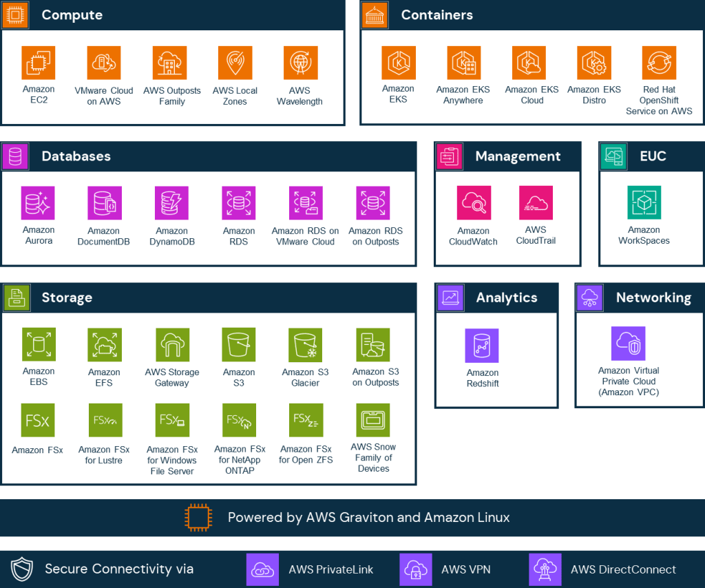Select FSx for NetApp ONTAP icon
This screenshot has height=588, width=705.
239,420
